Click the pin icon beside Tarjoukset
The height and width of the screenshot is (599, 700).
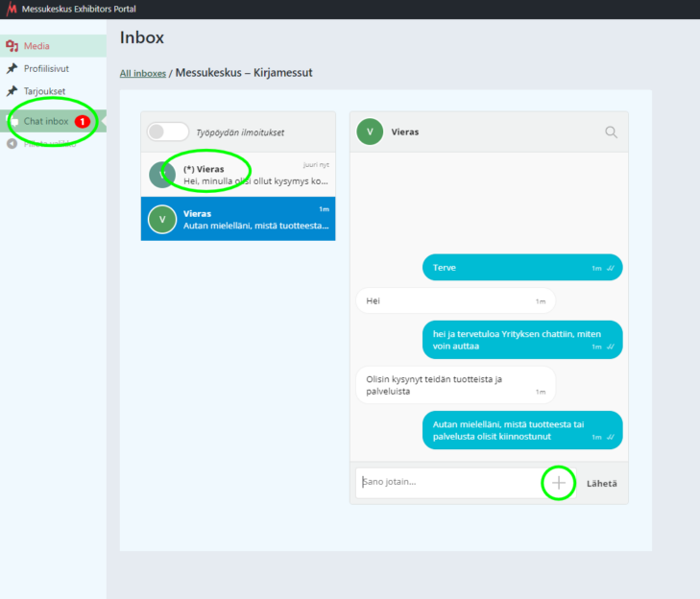(12, 91)
